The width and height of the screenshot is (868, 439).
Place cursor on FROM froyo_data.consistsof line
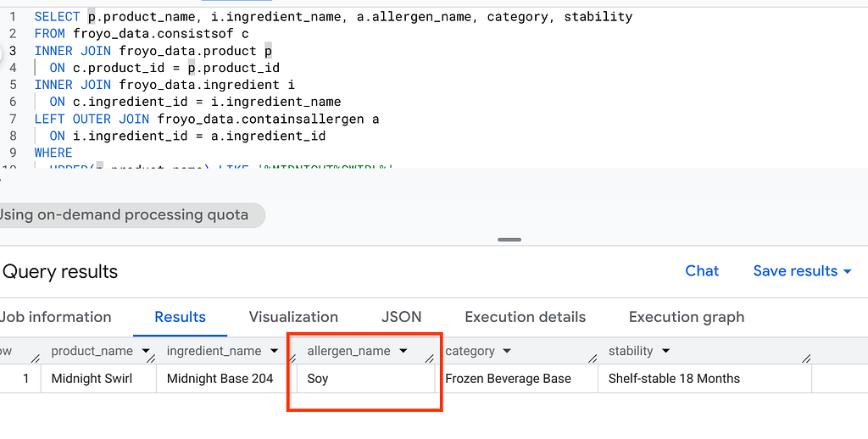(x=142, y=34)
